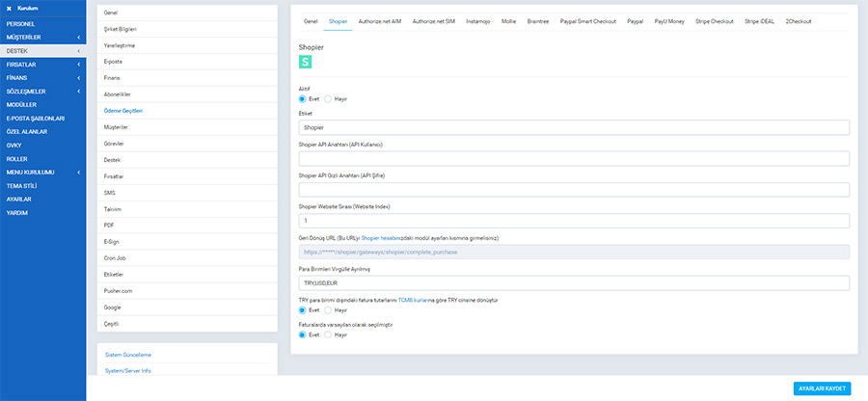Screen dimensions: 868x401
Task: Expand the Menu Kurulumu sidebar menu
Action: pos(43,173)
